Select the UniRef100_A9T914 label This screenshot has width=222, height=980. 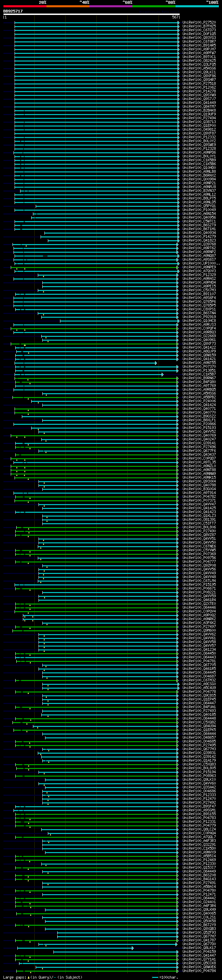pos(199,493)
